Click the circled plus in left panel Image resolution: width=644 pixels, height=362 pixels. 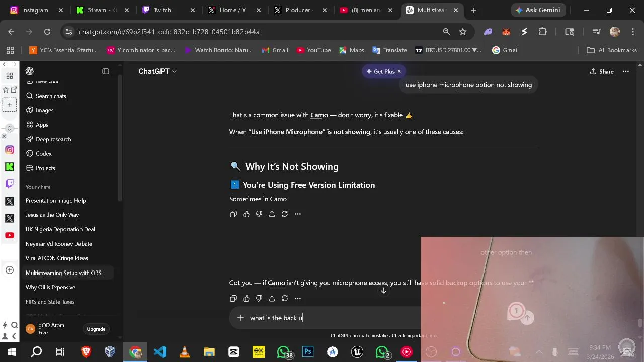point(10,270)
